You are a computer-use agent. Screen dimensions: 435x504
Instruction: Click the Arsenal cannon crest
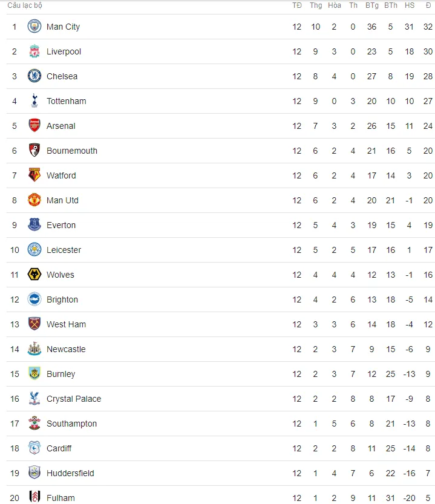click(34, 125)
